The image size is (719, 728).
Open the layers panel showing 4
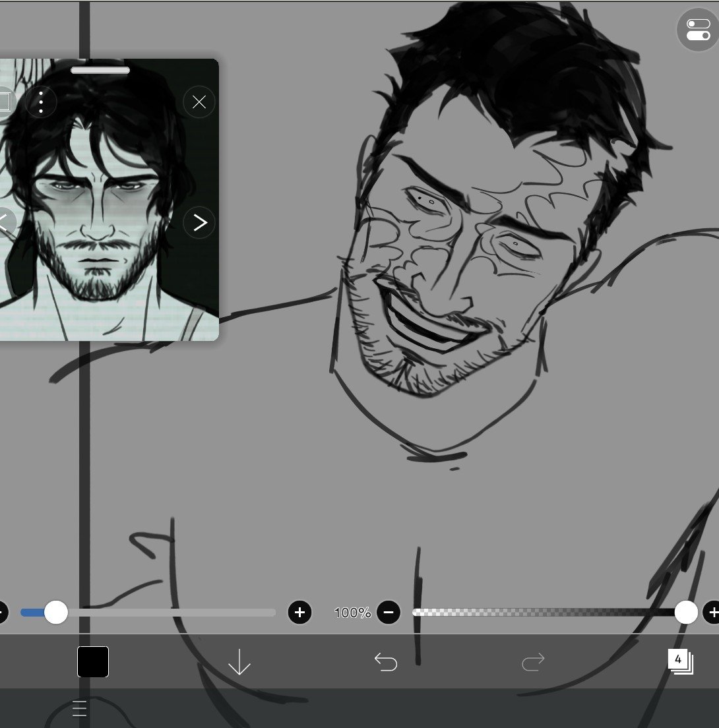click(x=680, y=661)
